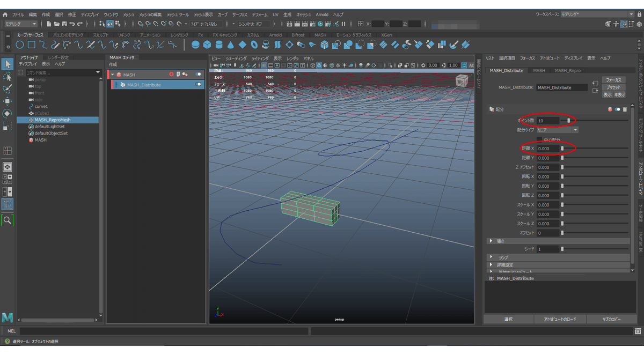Click the pause playback icon in status line
Image resolution: width=644 pixels, height=362 pixels.
tap(343, 24)
